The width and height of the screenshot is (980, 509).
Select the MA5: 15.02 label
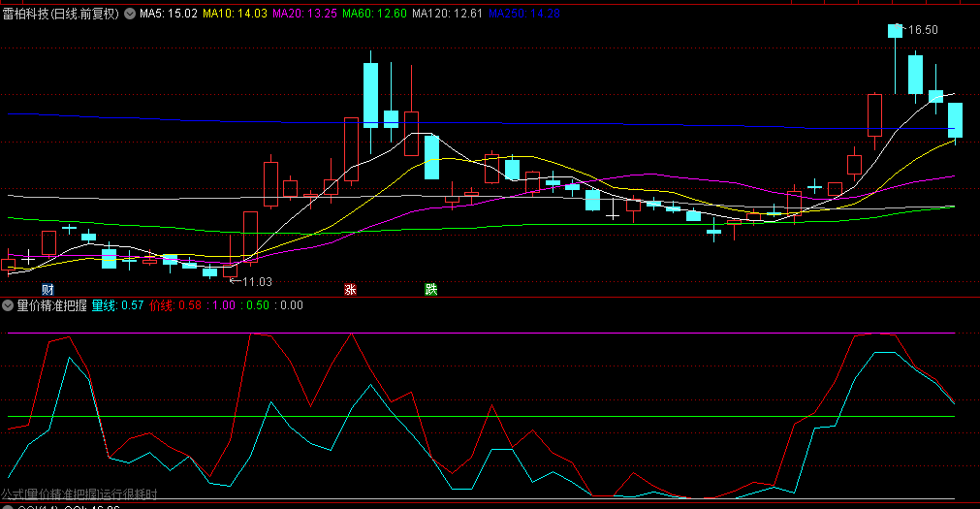168,14
